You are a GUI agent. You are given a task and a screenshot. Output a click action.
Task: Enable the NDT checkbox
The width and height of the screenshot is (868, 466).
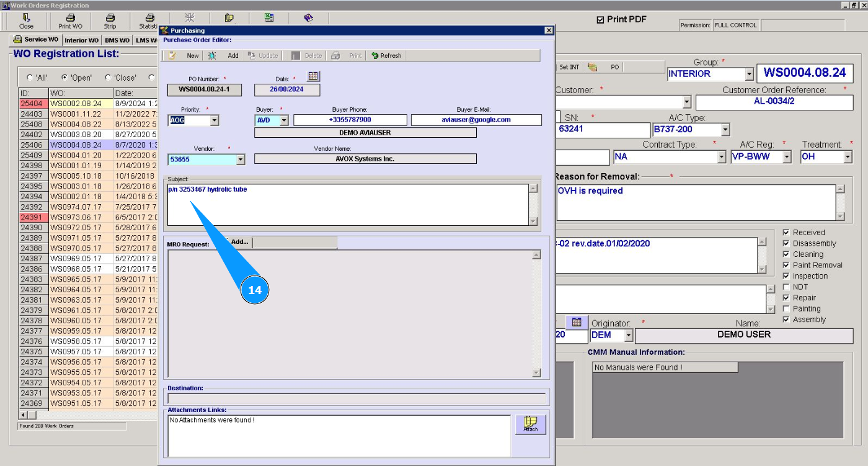(786, 287)
